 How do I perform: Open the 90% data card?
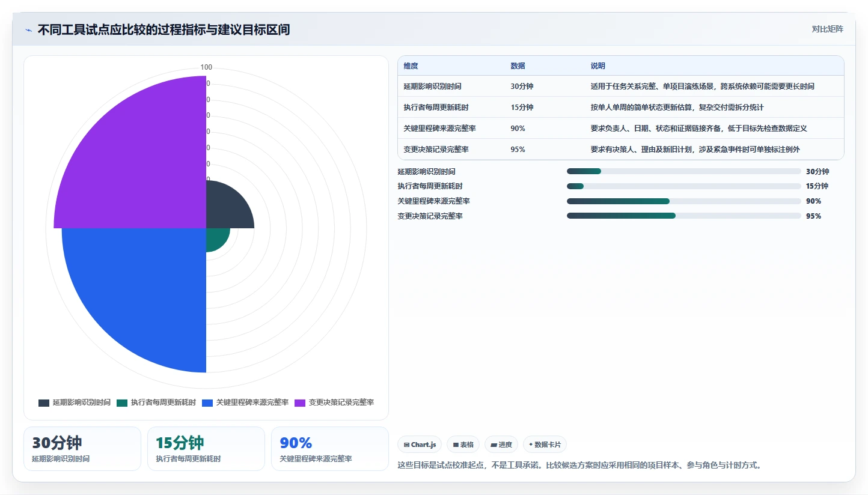pyautogui.click(x=330, y=449)
